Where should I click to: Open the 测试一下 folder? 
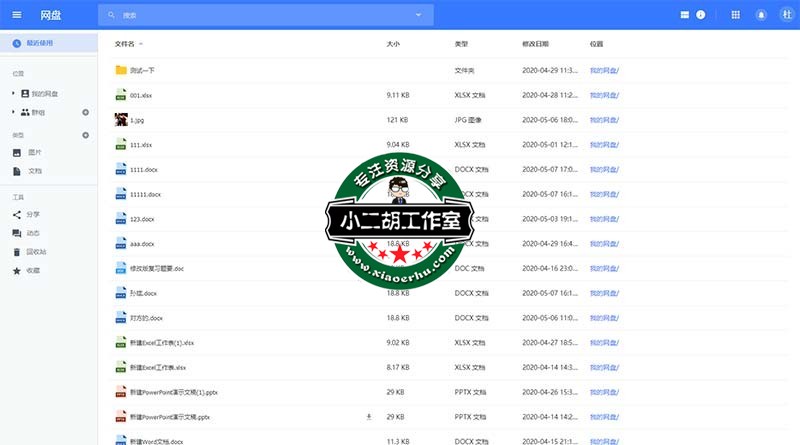click(142, 71)
